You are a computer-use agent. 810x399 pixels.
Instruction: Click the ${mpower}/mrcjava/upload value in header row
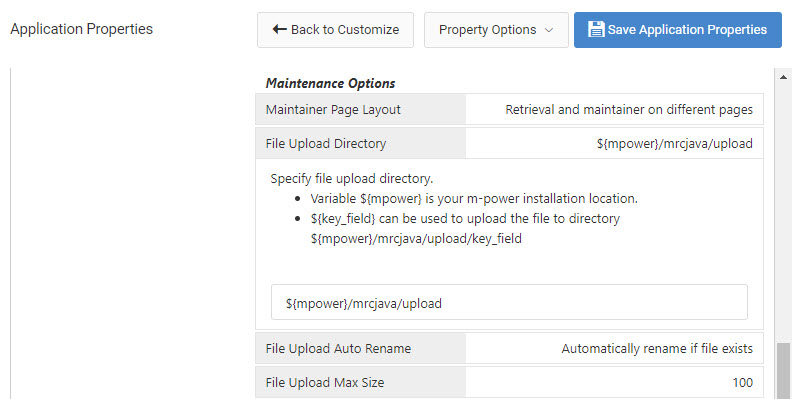(675, 144)
